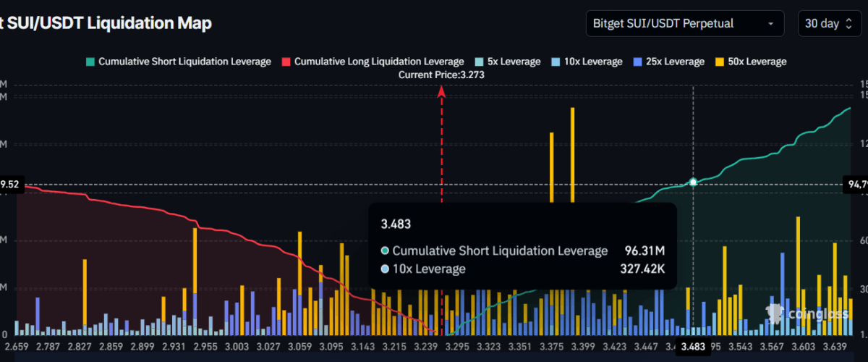Click the 10x Leverage row in tooltip
This screenshot has height=362, width=868.
522,269
